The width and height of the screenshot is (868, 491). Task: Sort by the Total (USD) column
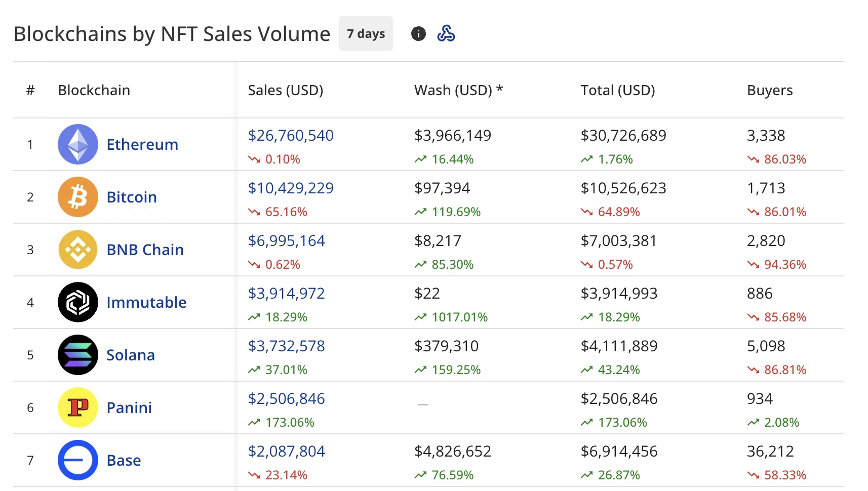pos(617,90)
